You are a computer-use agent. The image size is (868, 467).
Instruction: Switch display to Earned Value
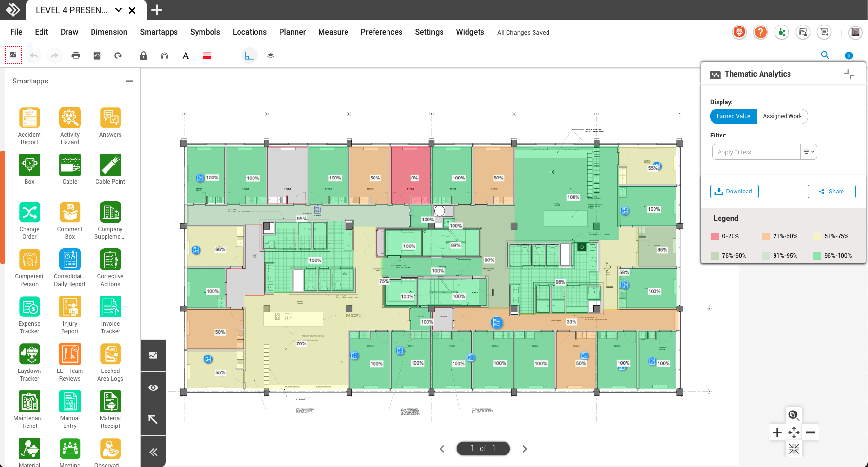pos(733,116)
